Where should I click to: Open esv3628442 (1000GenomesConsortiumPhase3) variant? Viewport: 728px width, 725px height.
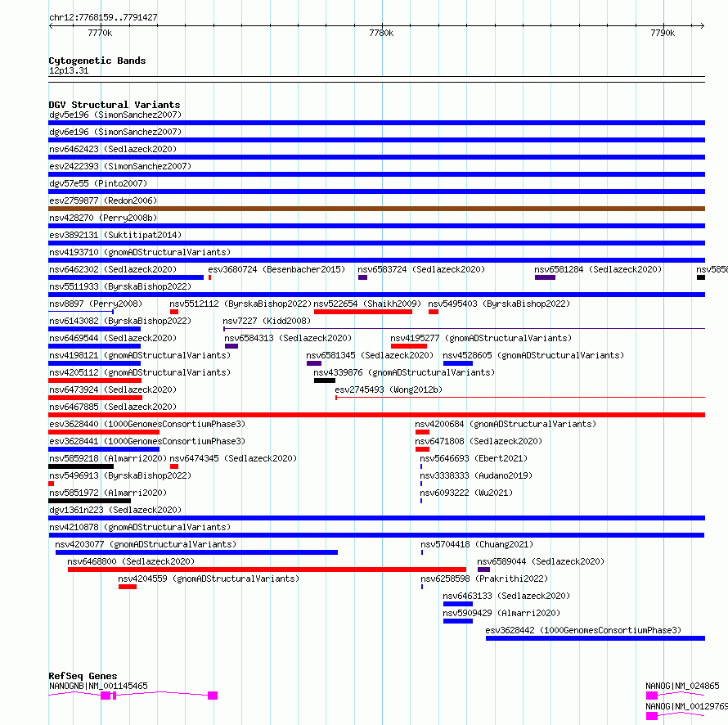tap(583, 630)
